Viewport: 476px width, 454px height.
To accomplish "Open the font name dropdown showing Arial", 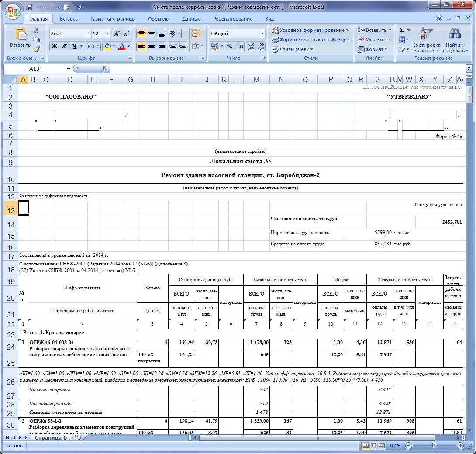I will (x=88, y=34).
